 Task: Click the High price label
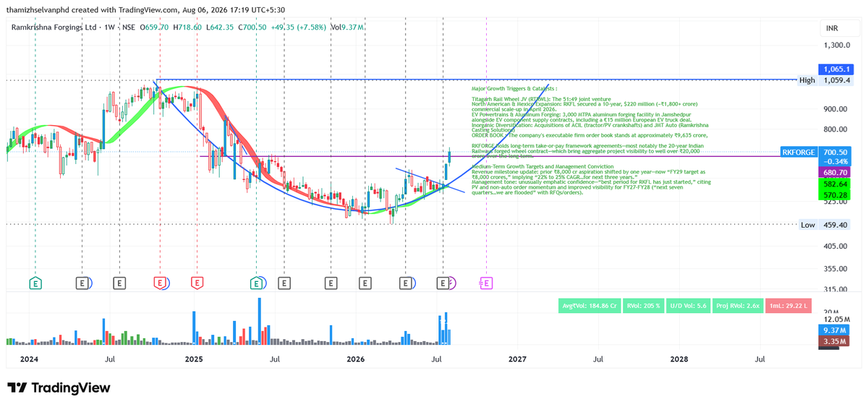tap(807, 80)
